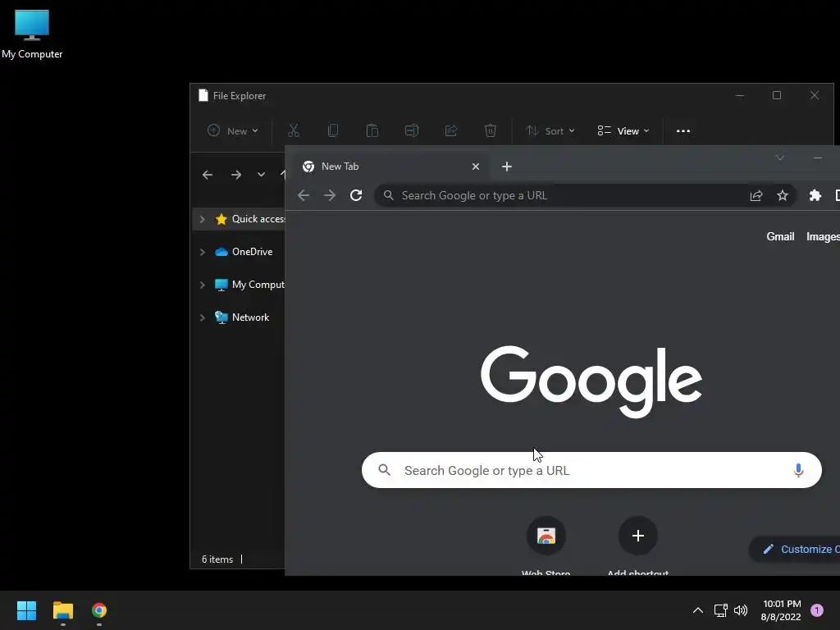Open Chrome Extensions puzzle icon
Viewport: 840px width, 630px height.
pos(815,195)
